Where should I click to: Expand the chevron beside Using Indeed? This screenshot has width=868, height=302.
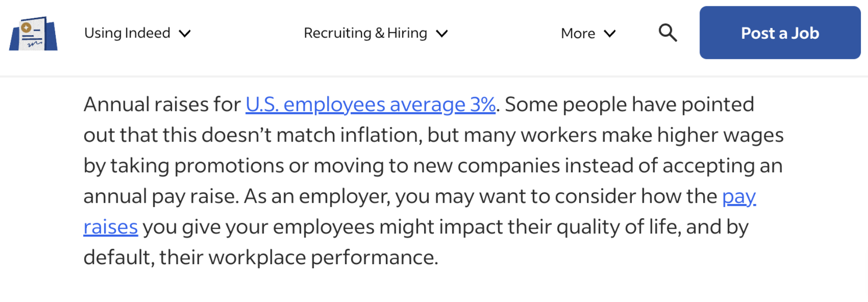tap(184, 33)
